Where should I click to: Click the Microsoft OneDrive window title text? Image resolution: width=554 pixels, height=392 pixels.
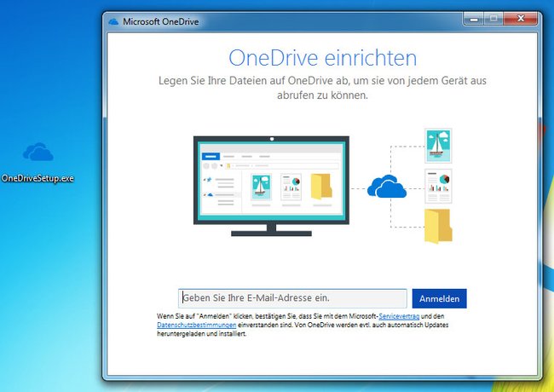(x=161, y=22)
